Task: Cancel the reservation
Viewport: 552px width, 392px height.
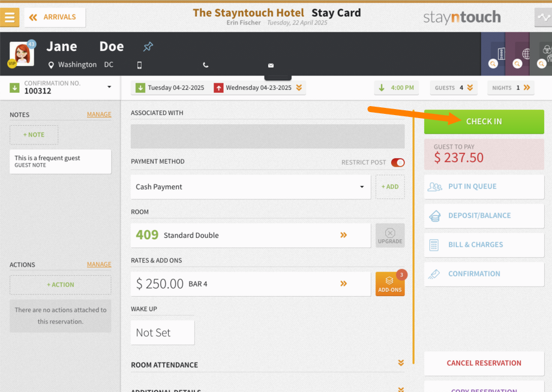Action: pos(484,363)
